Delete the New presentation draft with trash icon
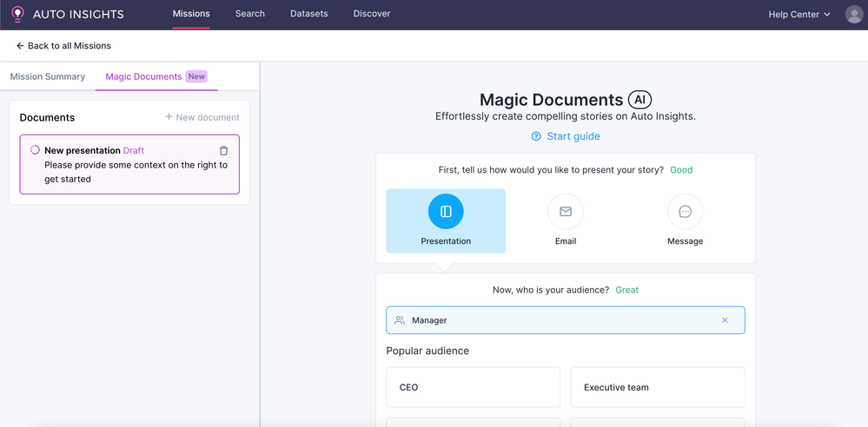 (223, 150)
